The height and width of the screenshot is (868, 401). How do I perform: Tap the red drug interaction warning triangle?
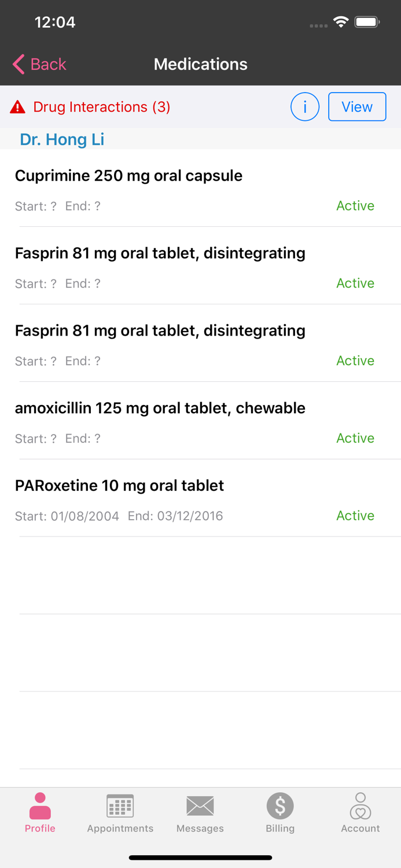pyautogui.click(x=17, y=106)
